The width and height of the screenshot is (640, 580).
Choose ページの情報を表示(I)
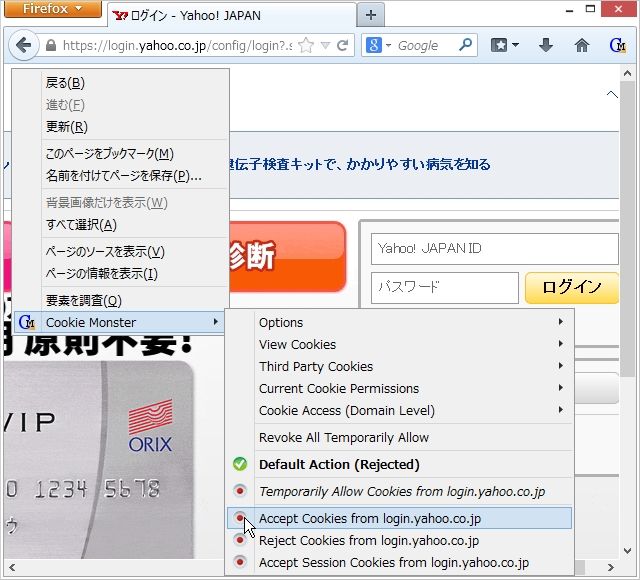(x=121, y=273)
